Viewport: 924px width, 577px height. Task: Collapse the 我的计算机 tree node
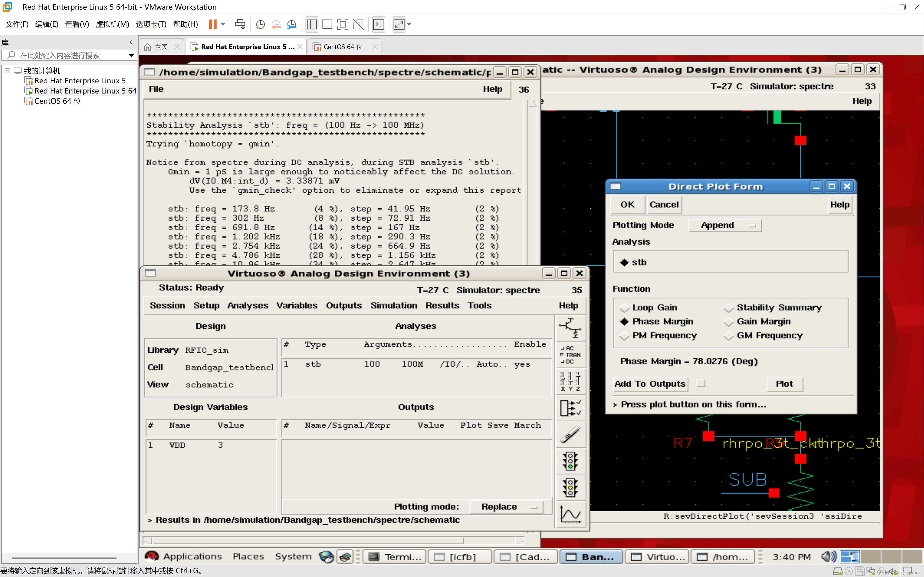(x=7, y=71)
